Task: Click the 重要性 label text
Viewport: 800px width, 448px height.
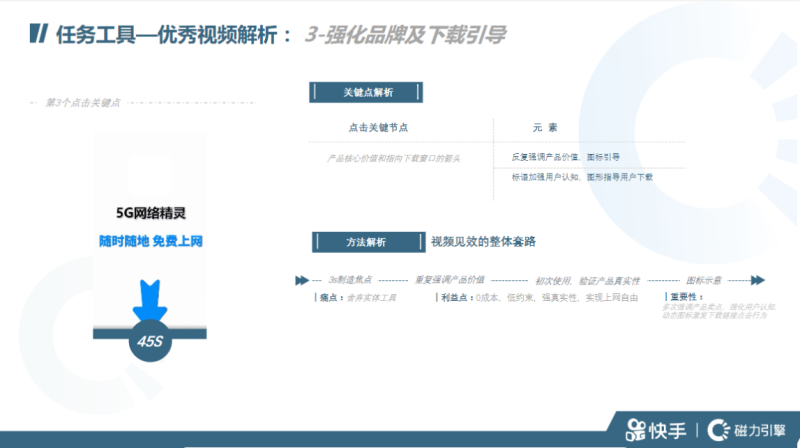Action: point(686,297)
